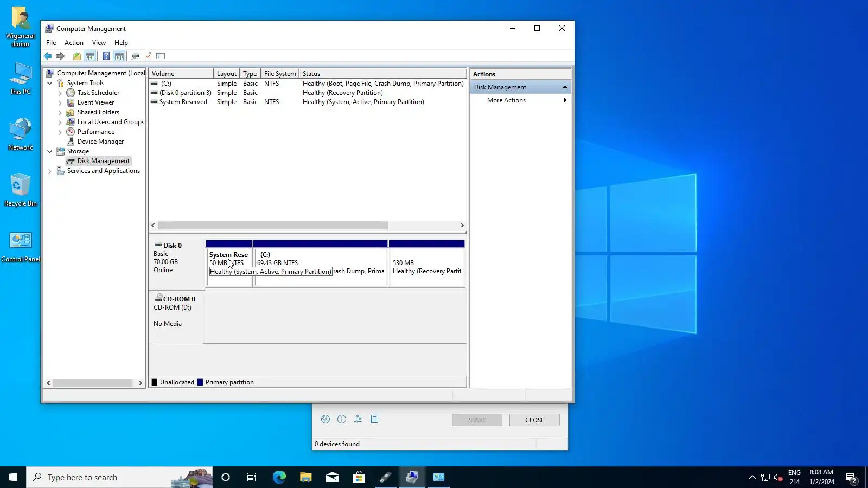Click the Disk 0 label panel
The width and height of the screenshot is (868, 488).
[x=177, y=262]
